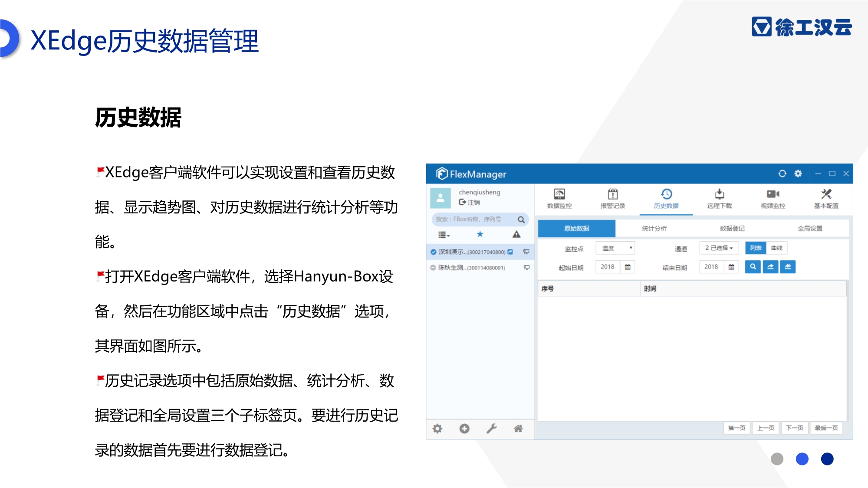The height and width of the screenshot is (488, 868).
Task: Click the username chenqiusheng
Action: click(x=480, y=192)
